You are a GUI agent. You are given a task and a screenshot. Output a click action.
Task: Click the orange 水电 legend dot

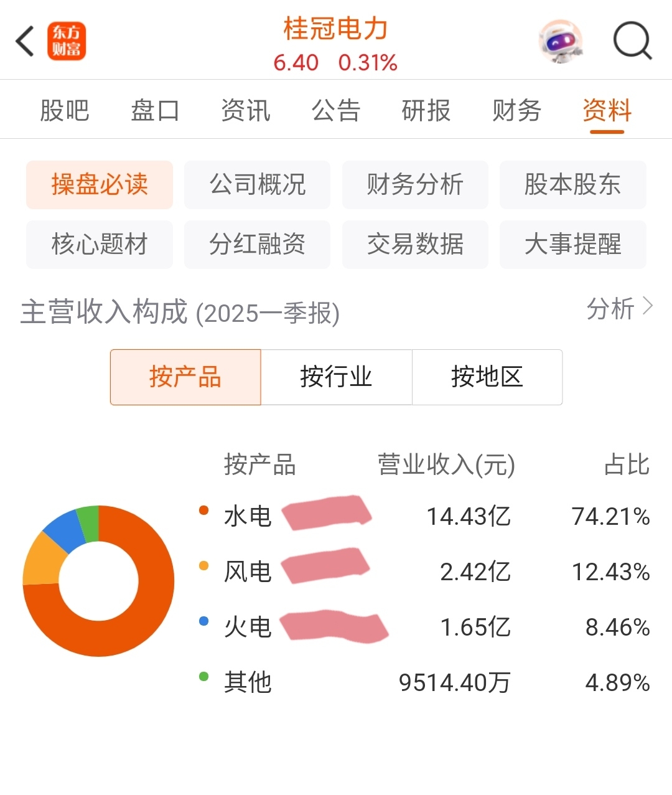pos(203,510)
